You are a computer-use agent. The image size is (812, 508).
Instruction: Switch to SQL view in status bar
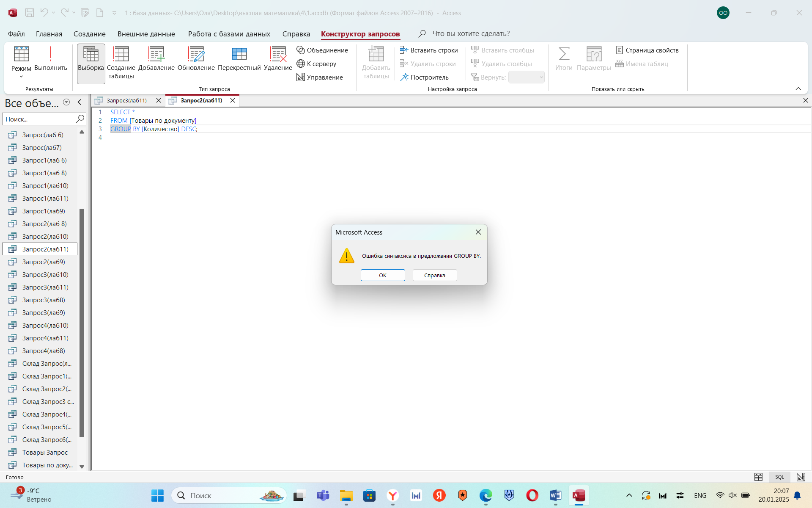779,477
